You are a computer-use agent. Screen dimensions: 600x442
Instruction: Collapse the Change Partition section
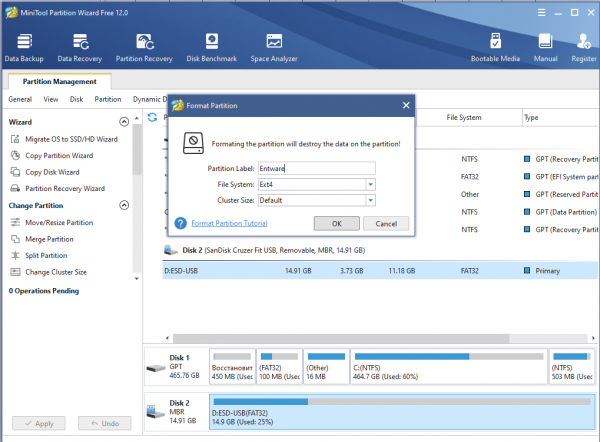(124, 205)
